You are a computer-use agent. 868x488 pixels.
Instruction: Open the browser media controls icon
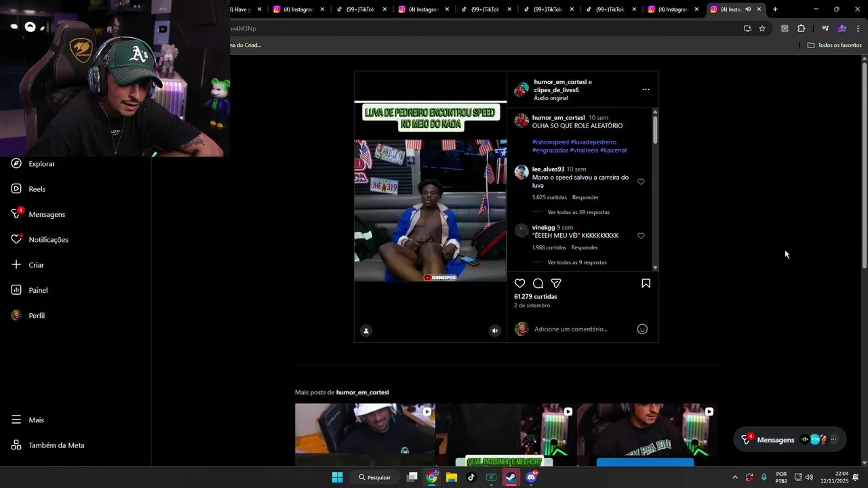click(x=825, y=28)
